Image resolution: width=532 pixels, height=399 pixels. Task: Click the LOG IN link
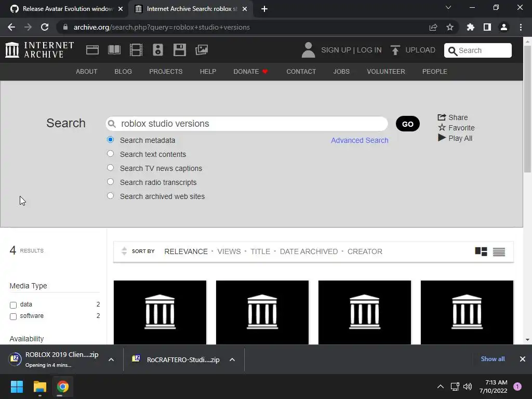click(x=369, y=50)
